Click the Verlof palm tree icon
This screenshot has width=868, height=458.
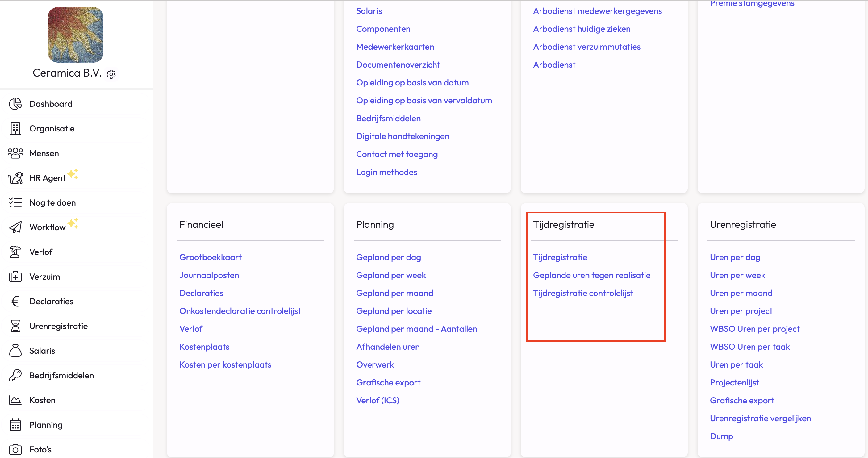coord(15,252)
